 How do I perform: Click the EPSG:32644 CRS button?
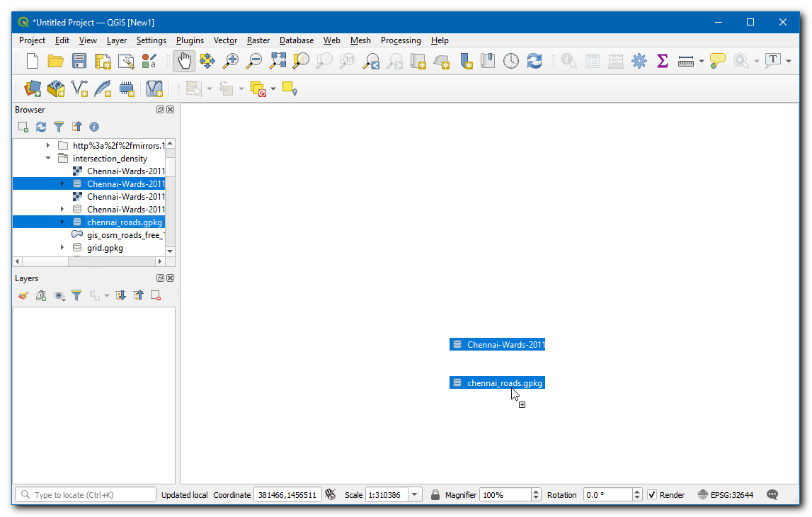725,495
